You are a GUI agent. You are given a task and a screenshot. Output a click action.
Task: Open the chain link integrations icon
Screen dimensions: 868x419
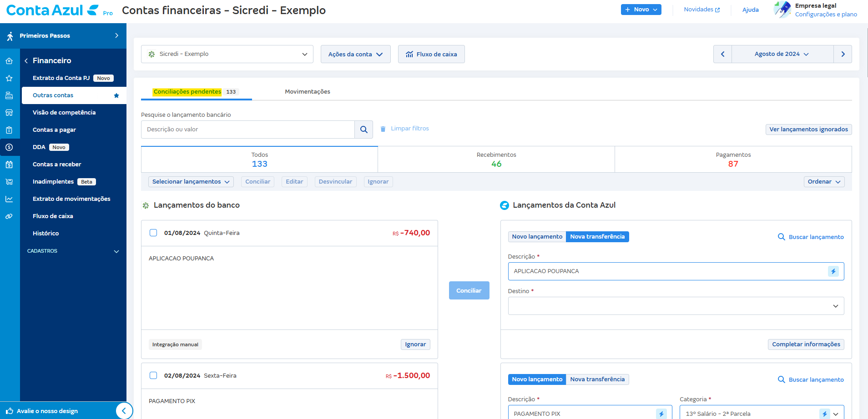(9, 216)
